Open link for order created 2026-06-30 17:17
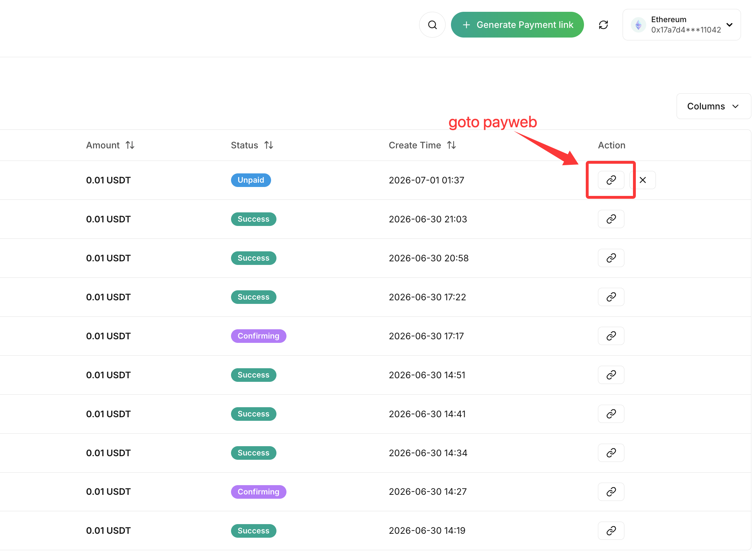 [x=611, y=336]
